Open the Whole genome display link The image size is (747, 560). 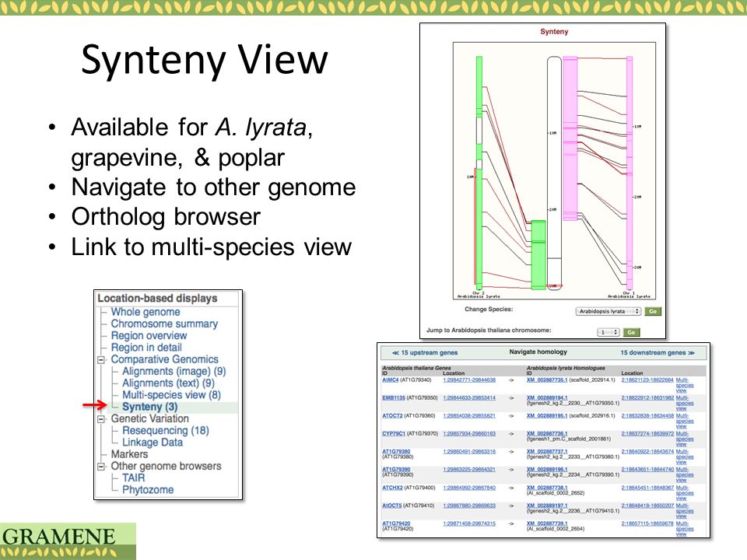146,312
